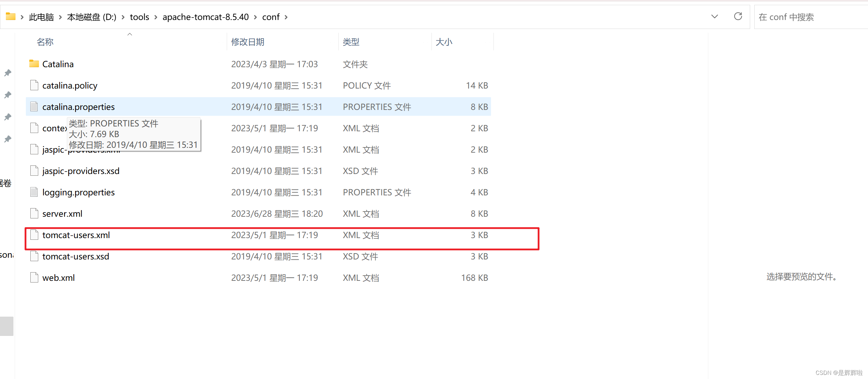Select the jaspic-providers.xsd file
The width and height of the screenshot is (868, 379).
[x=81, y=171]
